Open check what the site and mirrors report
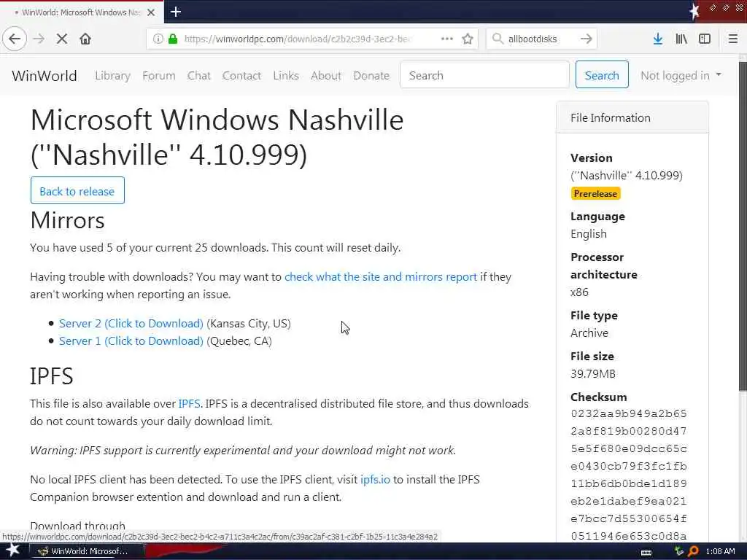Image resolution: width=747 pixels, height=560 pixels. click(x=381, y=276)
